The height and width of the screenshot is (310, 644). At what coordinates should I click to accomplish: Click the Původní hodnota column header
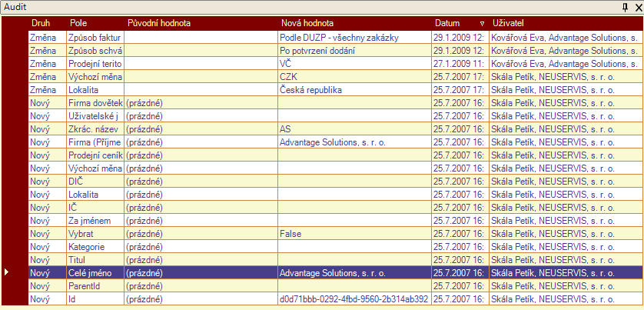(x=200, y=23)
